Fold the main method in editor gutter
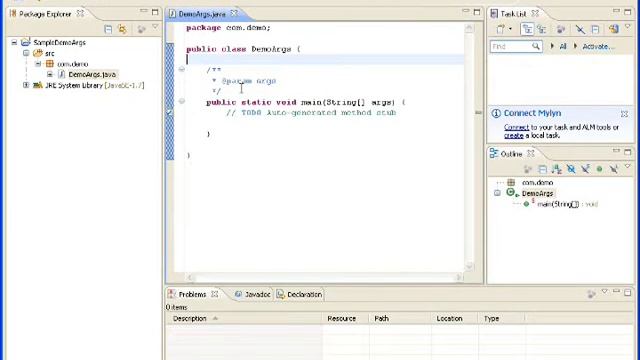This screenshot has width=640, height=360. (x=182, y=101)
